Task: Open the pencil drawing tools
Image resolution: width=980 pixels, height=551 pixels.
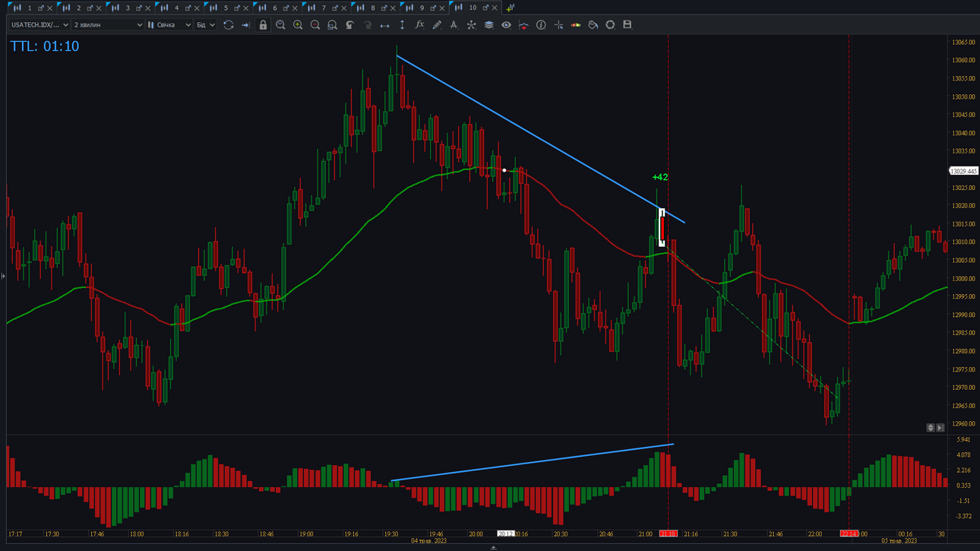Action: point(437,25)
